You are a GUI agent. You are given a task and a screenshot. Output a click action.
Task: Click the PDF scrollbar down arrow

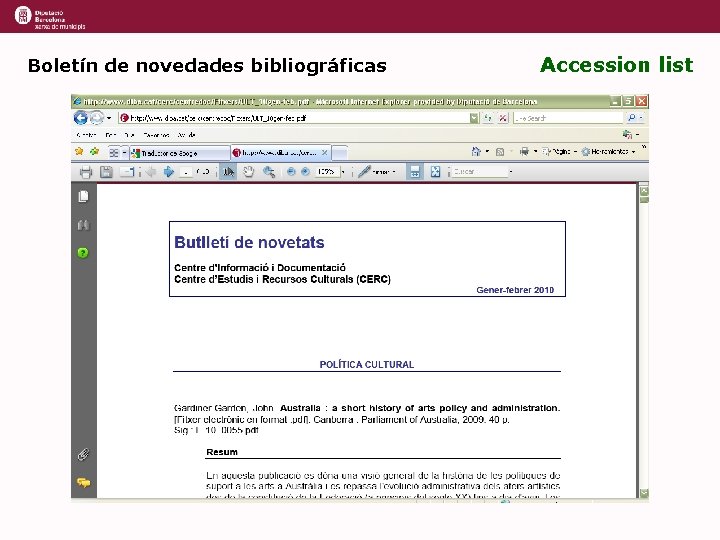click(644, 493)
